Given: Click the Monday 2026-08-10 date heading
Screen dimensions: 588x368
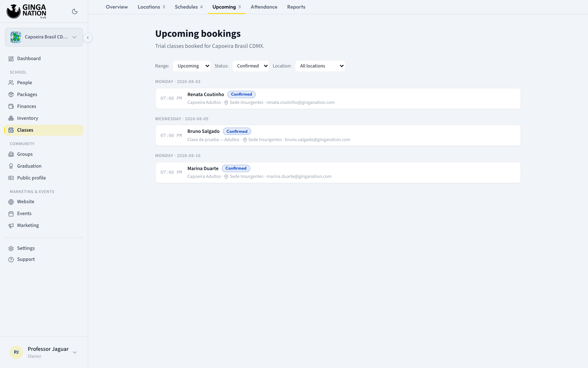Looking at the screenshot, I should pos(178,156).
